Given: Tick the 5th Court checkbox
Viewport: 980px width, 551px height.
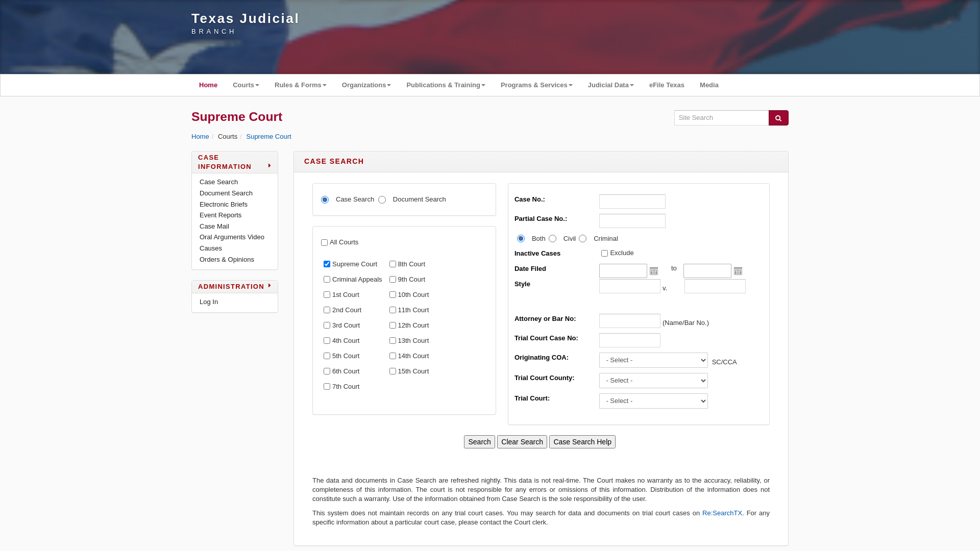Looking at the screenshot, I should coord(327,356).
